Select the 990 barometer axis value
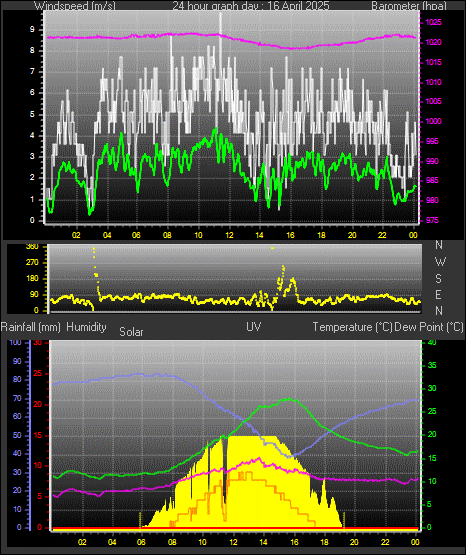This screenshot has height=555, width=466. pos(432,161)
